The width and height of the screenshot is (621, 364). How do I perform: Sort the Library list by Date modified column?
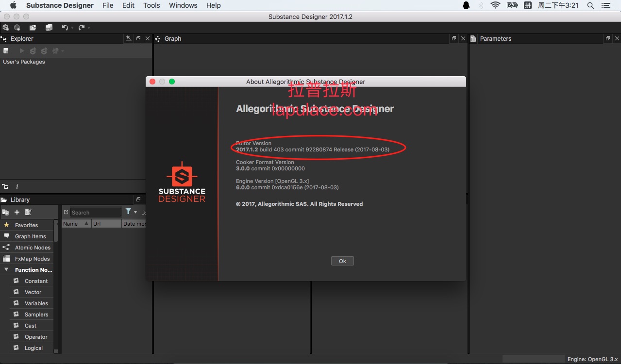click(x=134, y=224)
